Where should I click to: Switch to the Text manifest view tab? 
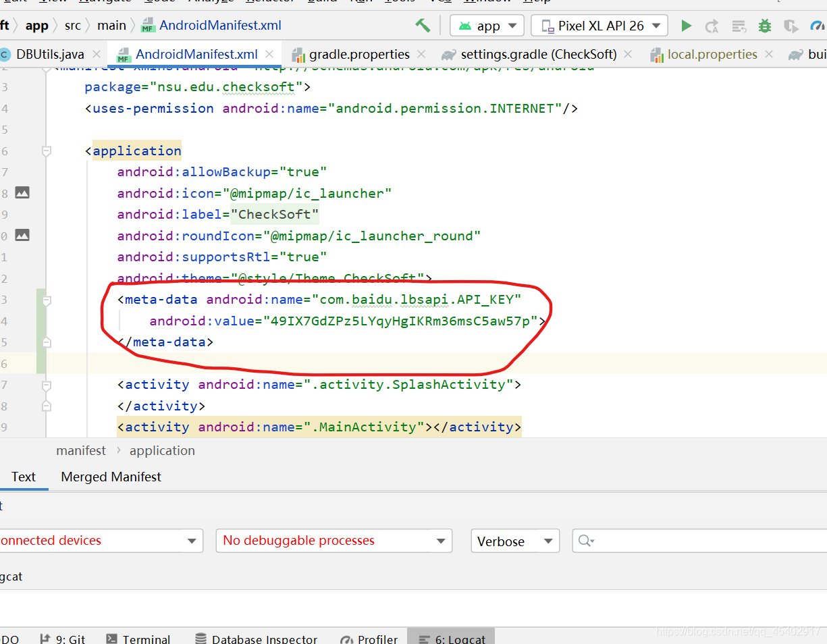click(23, 477)
